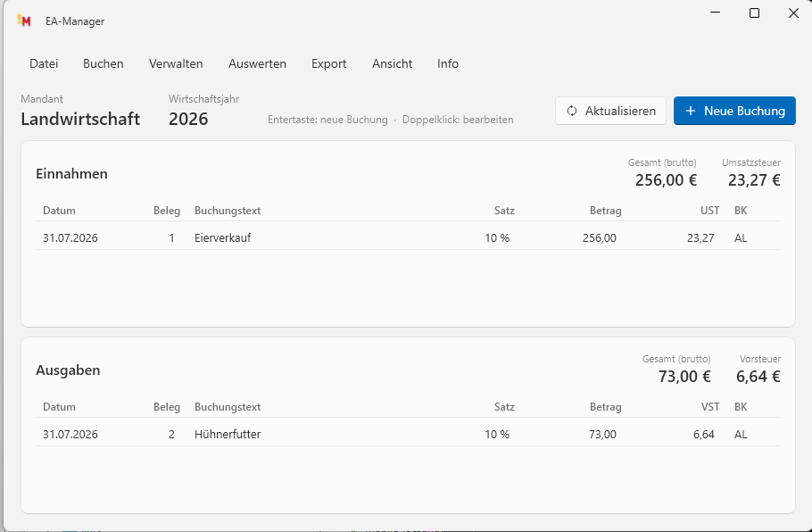Click the 256,00 amount in Eierverkauf row
Screen dimensions: 812x532
click(599, 238)
